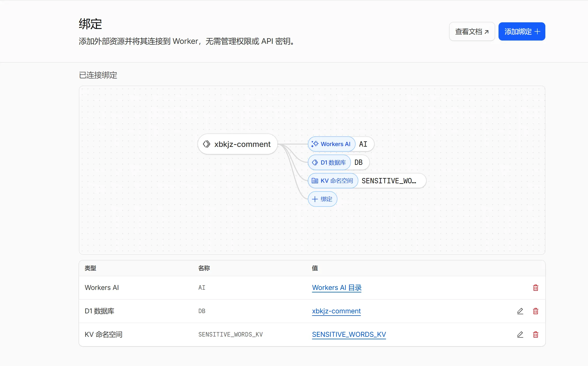Viewport: 588px width, 366px height.
Task: Click the 添加绑定 button
Action: pos(522,31)
